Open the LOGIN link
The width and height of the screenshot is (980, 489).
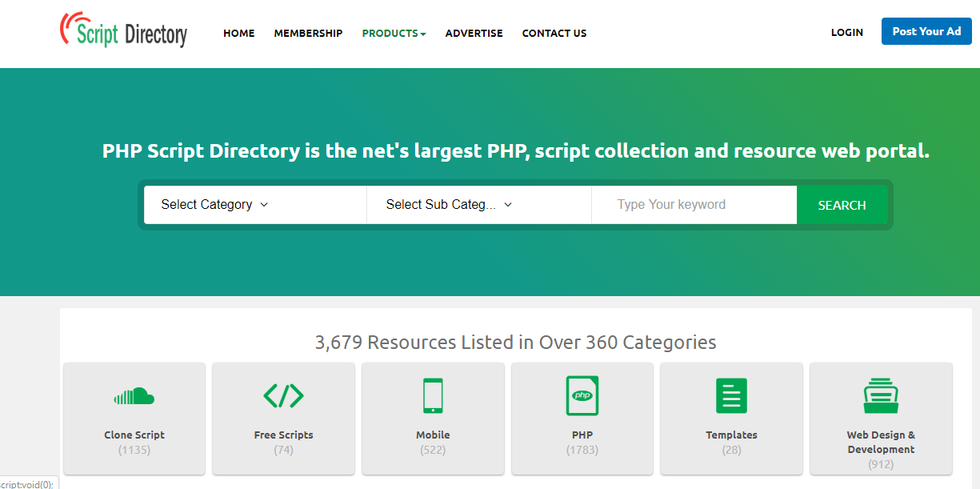(846, 33)
